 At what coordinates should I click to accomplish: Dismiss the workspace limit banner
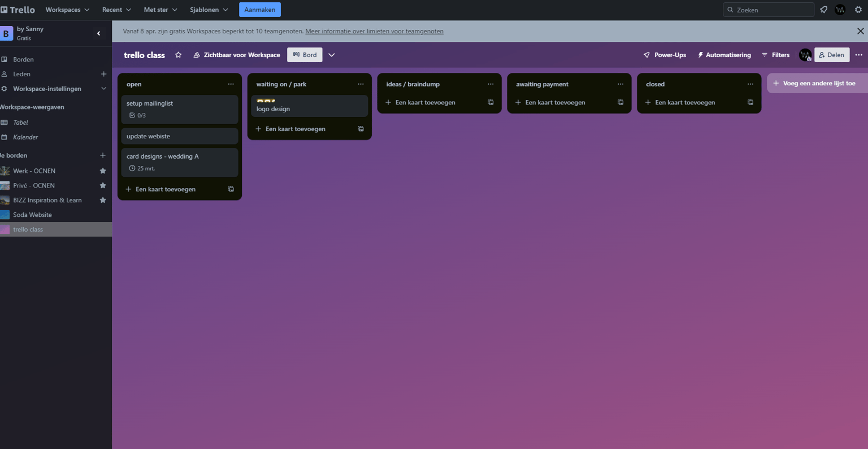tap(861, 31)
